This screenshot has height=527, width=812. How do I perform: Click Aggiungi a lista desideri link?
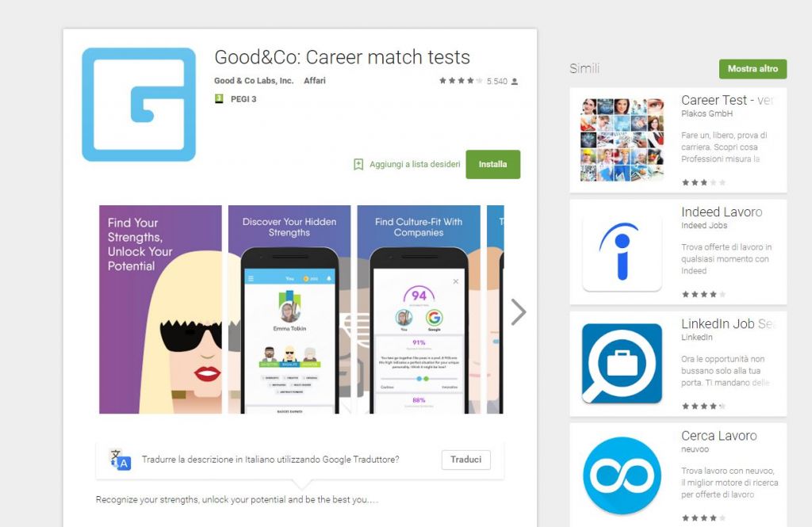click(x=415, y=164)
